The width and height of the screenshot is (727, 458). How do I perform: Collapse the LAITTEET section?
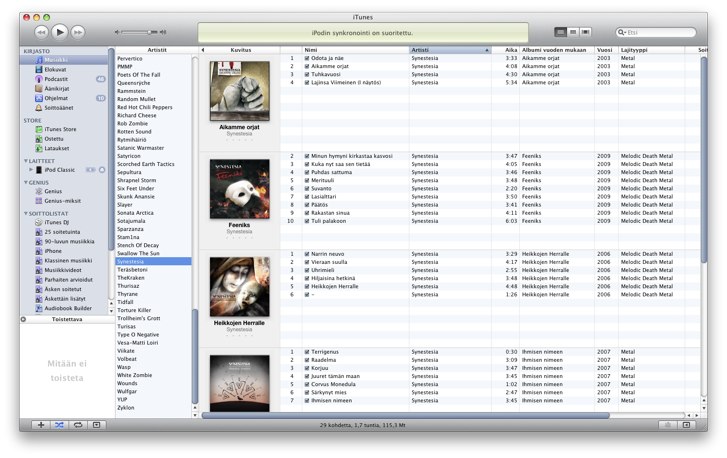point(26,161)
